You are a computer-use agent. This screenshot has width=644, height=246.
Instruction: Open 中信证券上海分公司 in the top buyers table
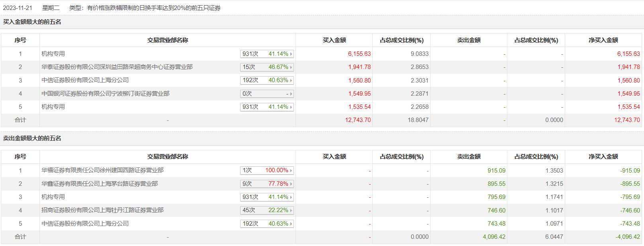[85, 80]
